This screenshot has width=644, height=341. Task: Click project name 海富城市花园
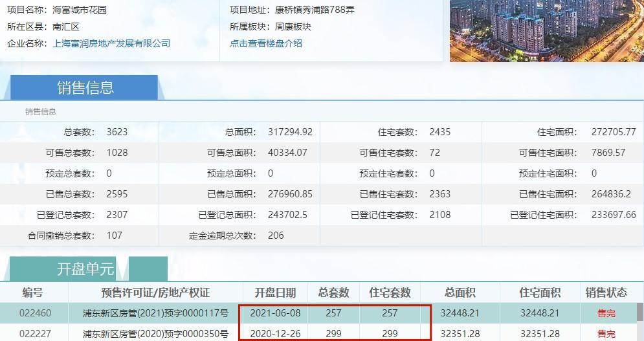(x=80, y=10)
